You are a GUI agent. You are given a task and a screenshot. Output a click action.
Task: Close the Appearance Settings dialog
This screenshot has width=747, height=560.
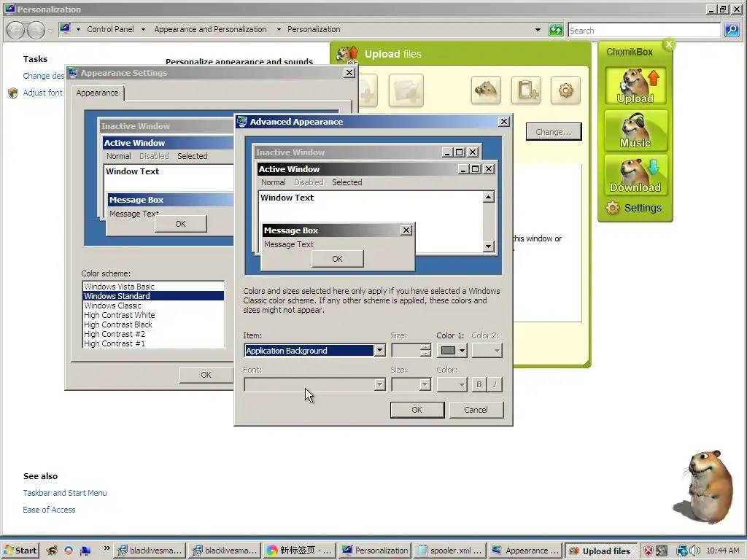[x=349, y=72]
